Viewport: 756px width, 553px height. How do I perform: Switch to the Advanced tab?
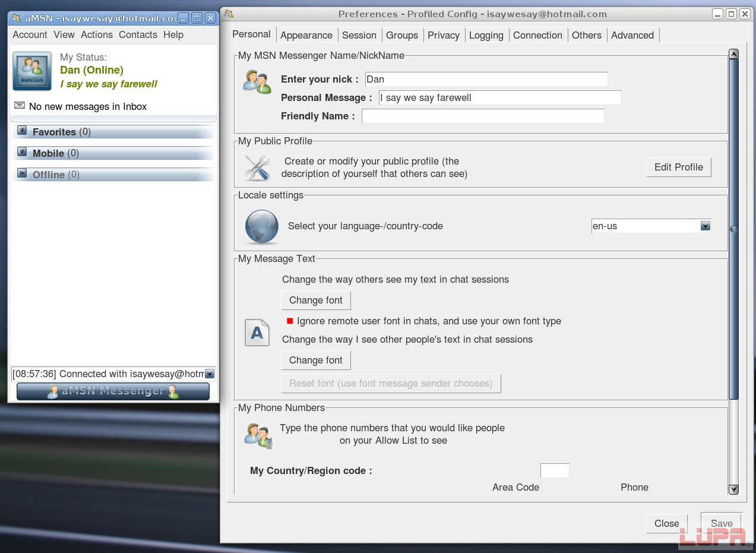pyautogui.click(x=632, y=35)
